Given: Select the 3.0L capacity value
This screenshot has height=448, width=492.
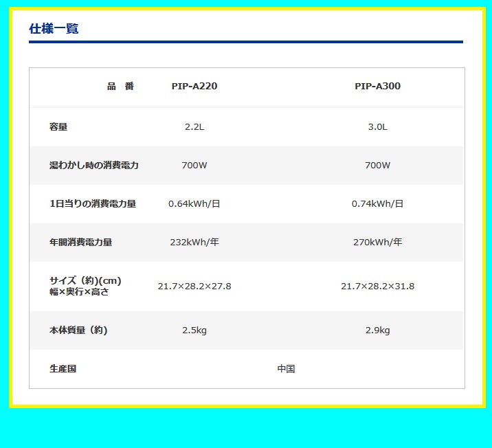Looking at the screenshot, I should 377,127.
